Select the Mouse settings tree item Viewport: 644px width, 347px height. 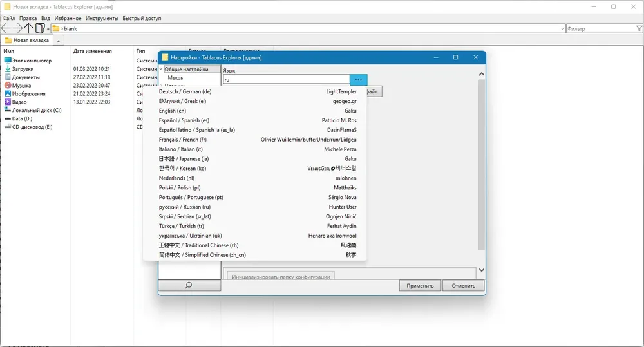coord(175,78)
